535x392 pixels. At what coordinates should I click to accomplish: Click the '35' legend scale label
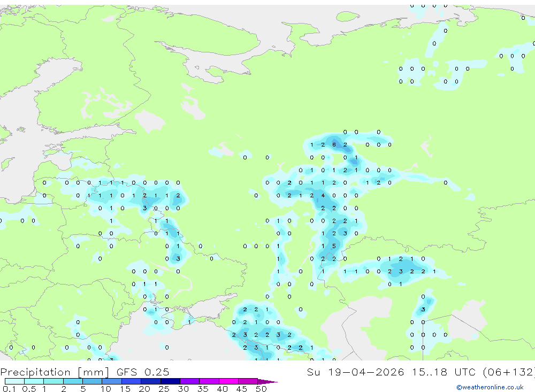click(203, 389)
